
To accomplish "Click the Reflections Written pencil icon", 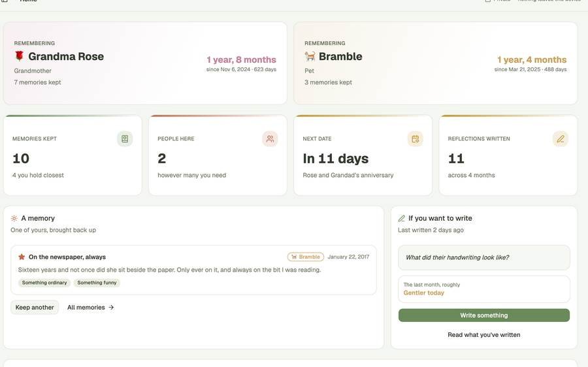I will 561,139.
